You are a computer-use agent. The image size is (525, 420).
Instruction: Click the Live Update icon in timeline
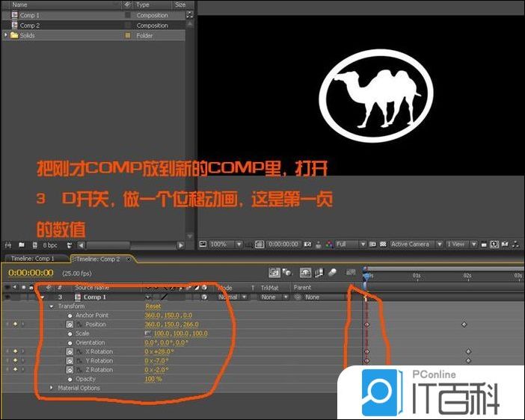coord(274,273)
